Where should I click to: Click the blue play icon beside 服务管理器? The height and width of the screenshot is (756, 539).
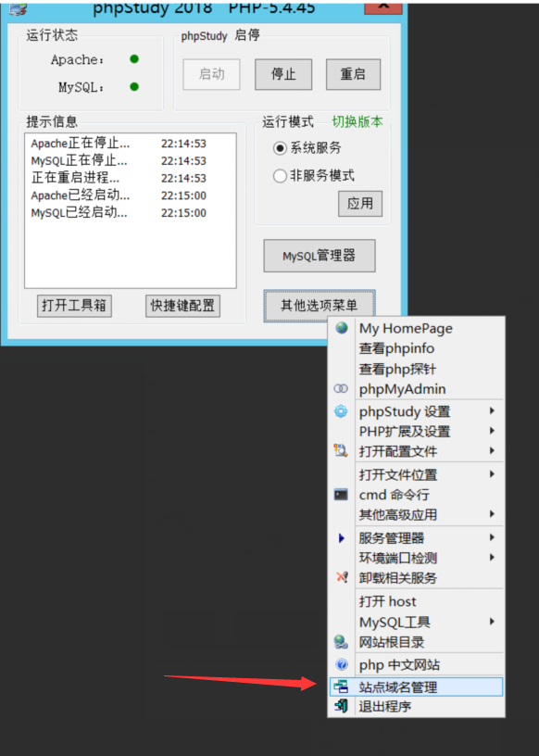point(342,537)
